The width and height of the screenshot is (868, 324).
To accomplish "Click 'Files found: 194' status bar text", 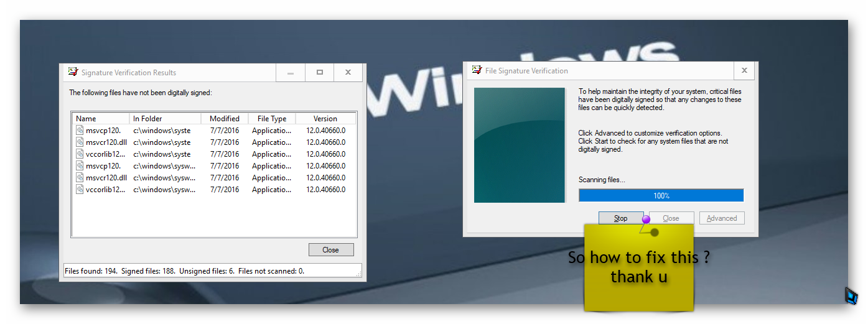I will [x=91, y=271].
